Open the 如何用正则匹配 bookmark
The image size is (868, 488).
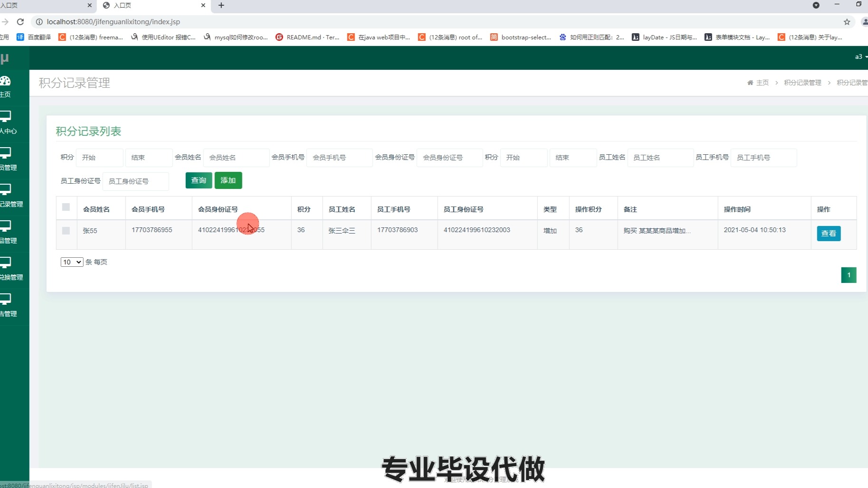point(591,37)
